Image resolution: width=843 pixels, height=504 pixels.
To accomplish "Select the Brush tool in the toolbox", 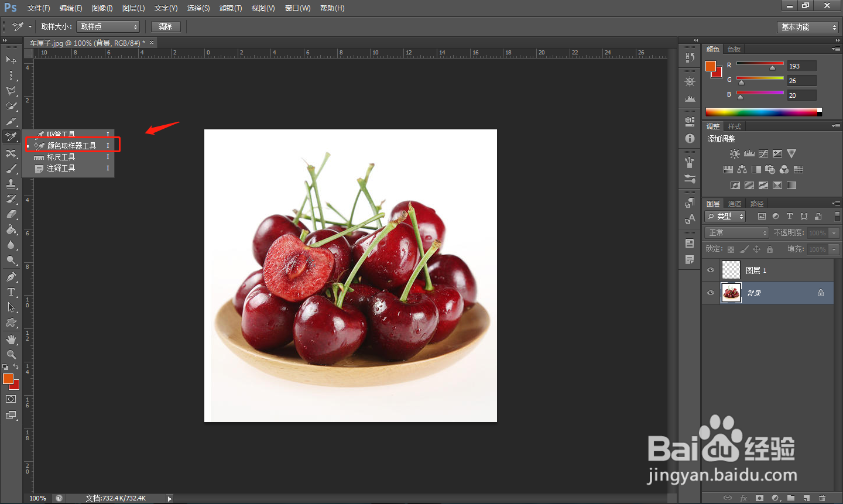I will 11,169.
